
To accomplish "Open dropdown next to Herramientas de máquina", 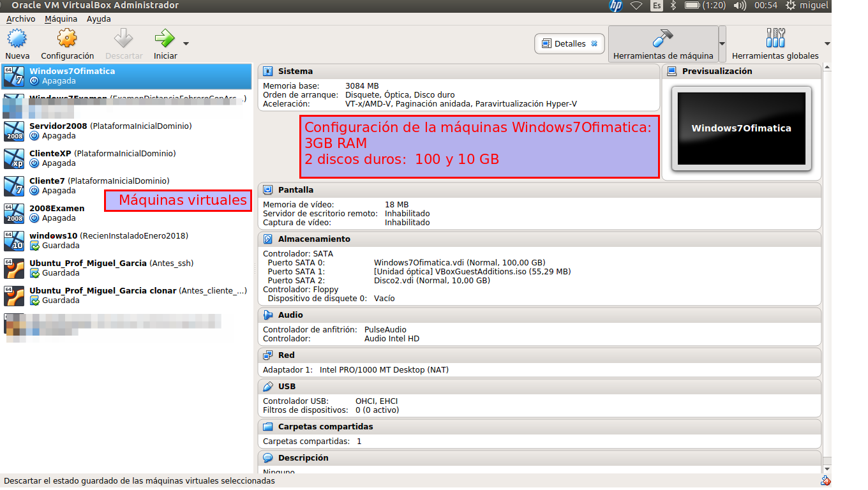I will 722,43.
